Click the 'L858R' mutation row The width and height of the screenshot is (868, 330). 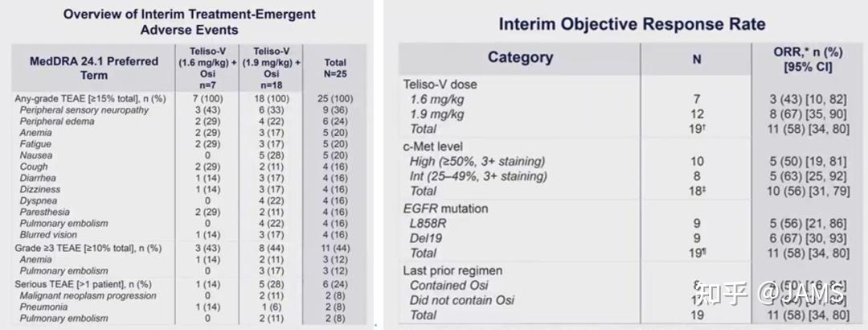click(x=428, y=223)
